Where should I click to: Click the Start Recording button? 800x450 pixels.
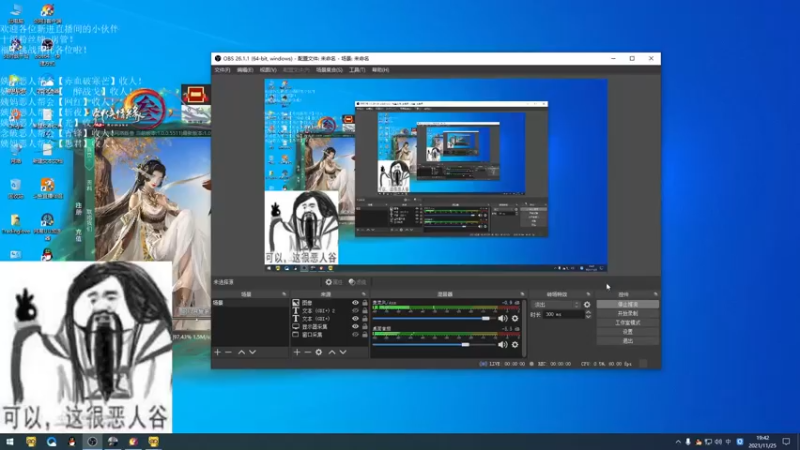click(x=628, y=314)
